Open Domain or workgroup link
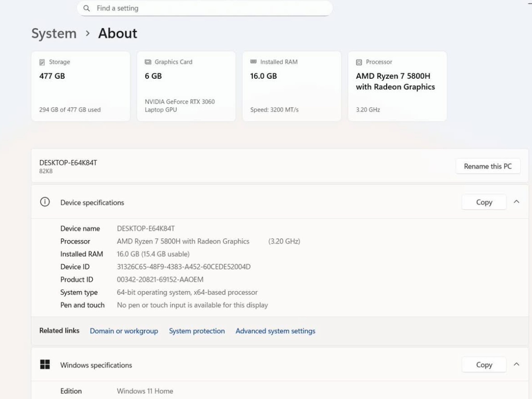 pyautogui.click(x=124, y=331)
